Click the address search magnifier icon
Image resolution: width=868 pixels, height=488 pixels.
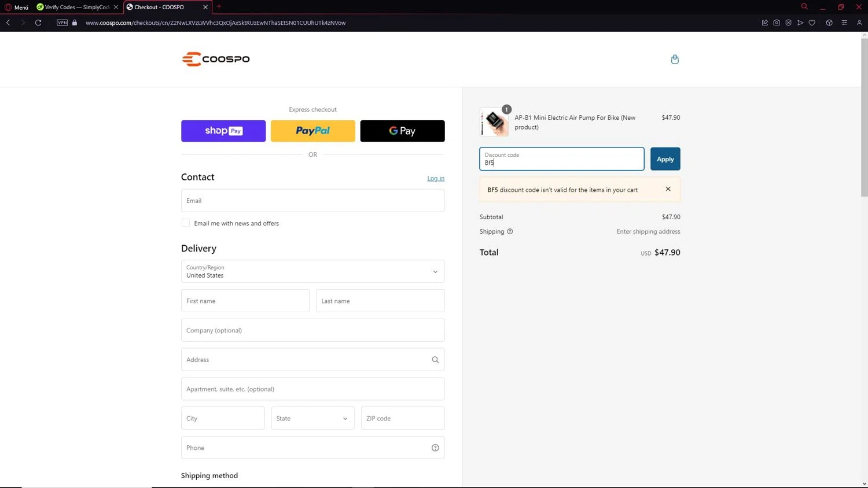435,360
